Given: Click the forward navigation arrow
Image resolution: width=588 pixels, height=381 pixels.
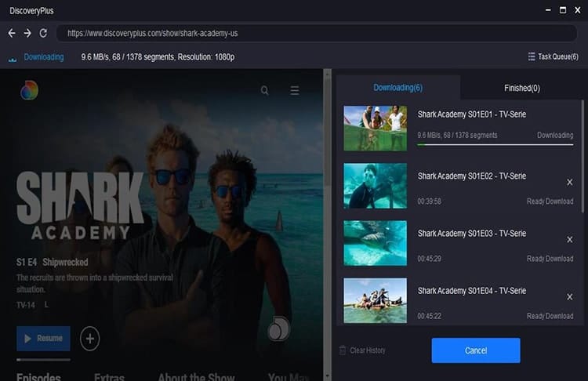Looking at the screenshot, I should [x=27, y=34].
